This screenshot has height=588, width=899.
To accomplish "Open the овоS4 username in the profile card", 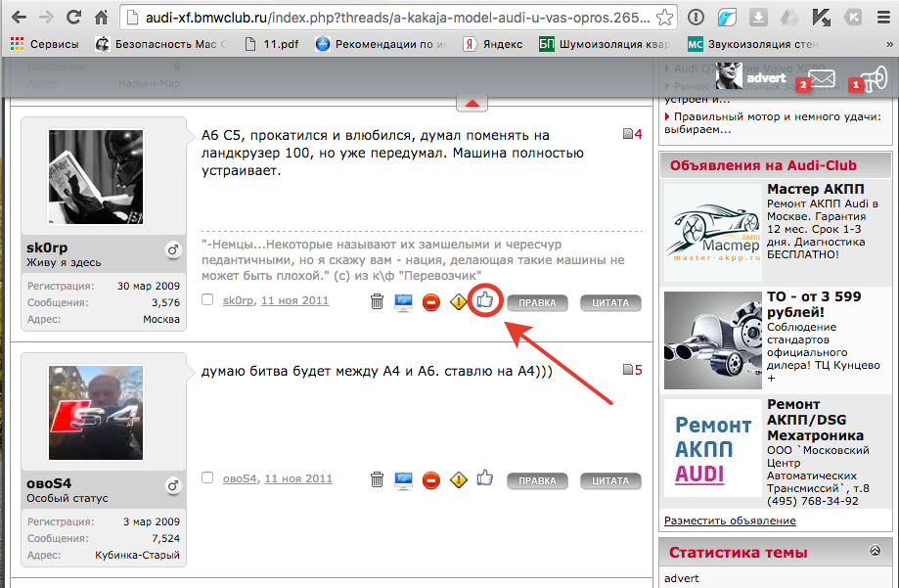I will point(49,483).
